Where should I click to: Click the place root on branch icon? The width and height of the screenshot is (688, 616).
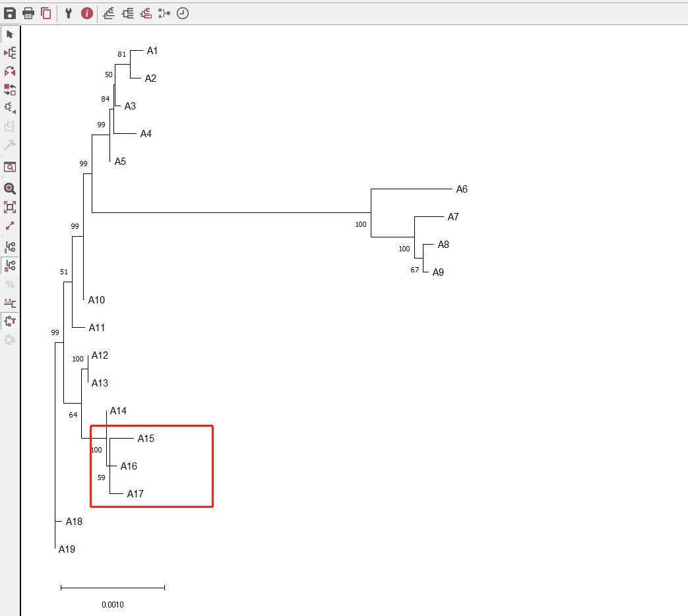click(10, 53)
